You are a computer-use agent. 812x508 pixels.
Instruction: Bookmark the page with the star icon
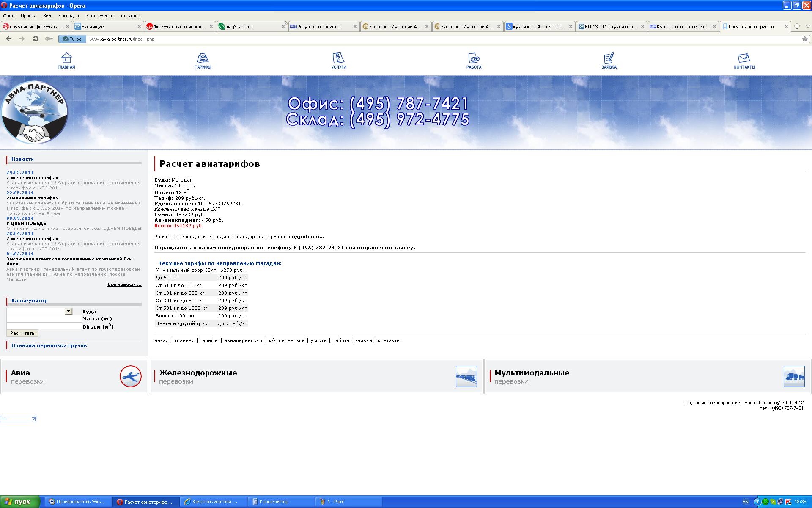pos(804,39)
